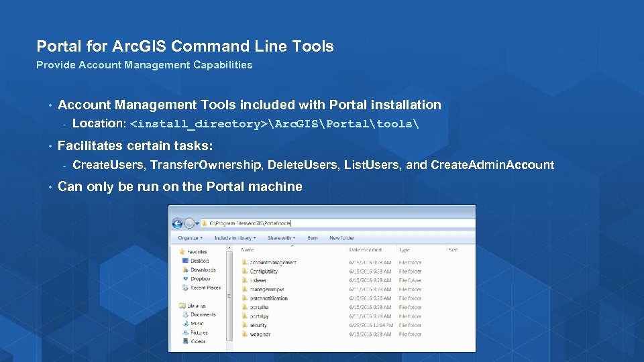This screenshot has height=362, width=644.
Task: Click subtitle Provide Account Management Capabilities
Action: click(x=144, y=65)
